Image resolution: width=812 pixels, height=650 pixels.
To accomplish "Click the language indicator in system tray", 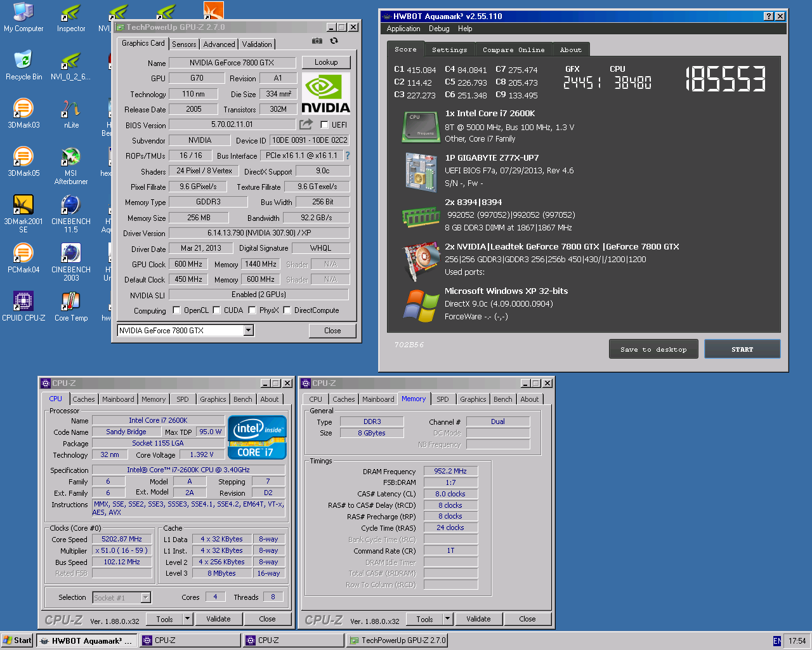I will tap(777, 641).
